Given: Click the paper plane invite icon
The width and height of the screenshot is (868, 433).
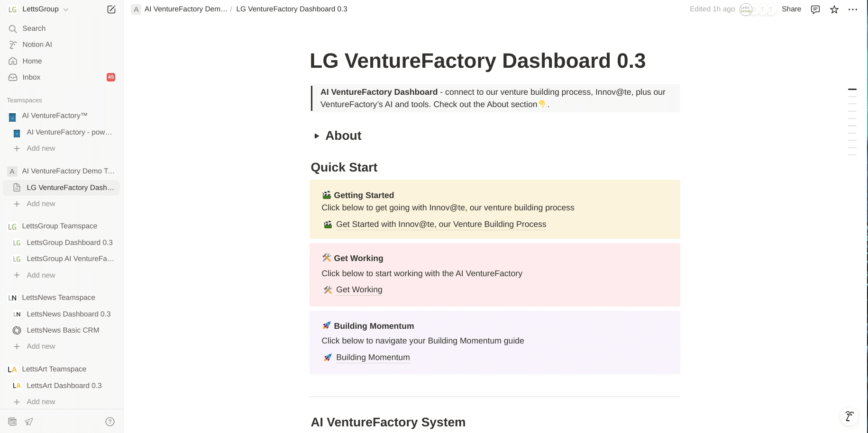Looking at the screenshot, I should pos(29,422).
